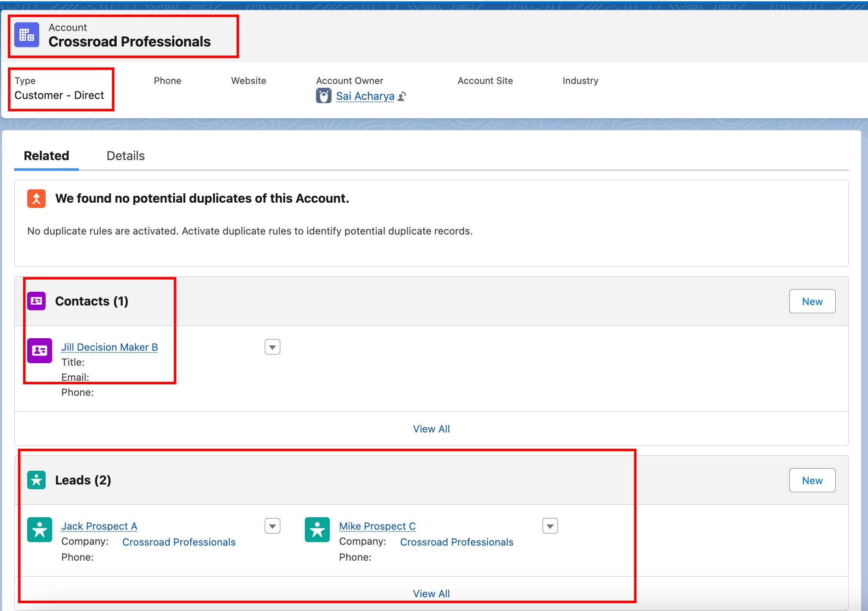Screen dimensions: 868x611
Task: Open Jill Decision Maker B contact link
Action: point(110,347)
